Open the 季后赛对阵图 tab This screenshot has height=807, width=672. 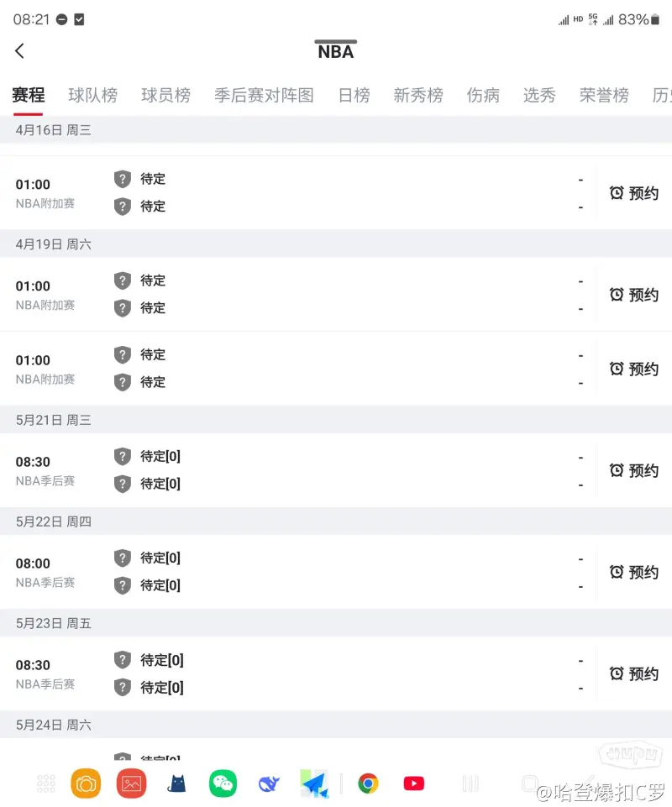(x=264, y=96)
